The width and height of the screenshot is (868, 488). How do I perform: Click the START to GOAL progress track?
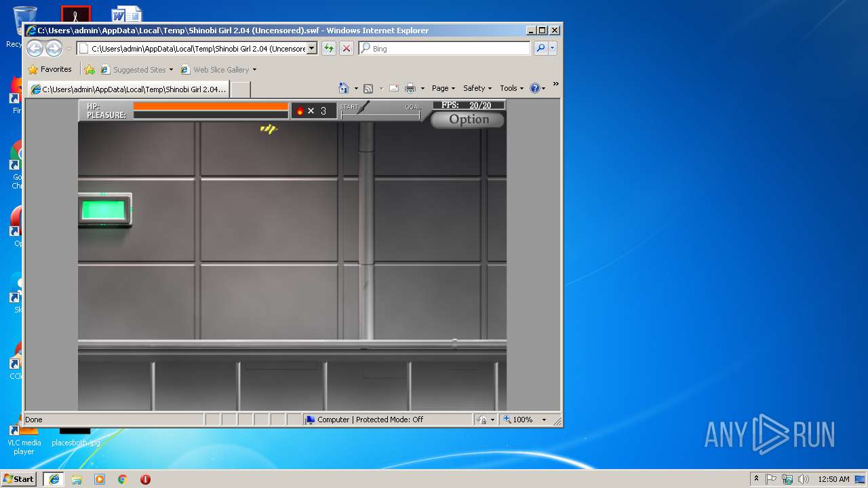(x=380, y=115)
